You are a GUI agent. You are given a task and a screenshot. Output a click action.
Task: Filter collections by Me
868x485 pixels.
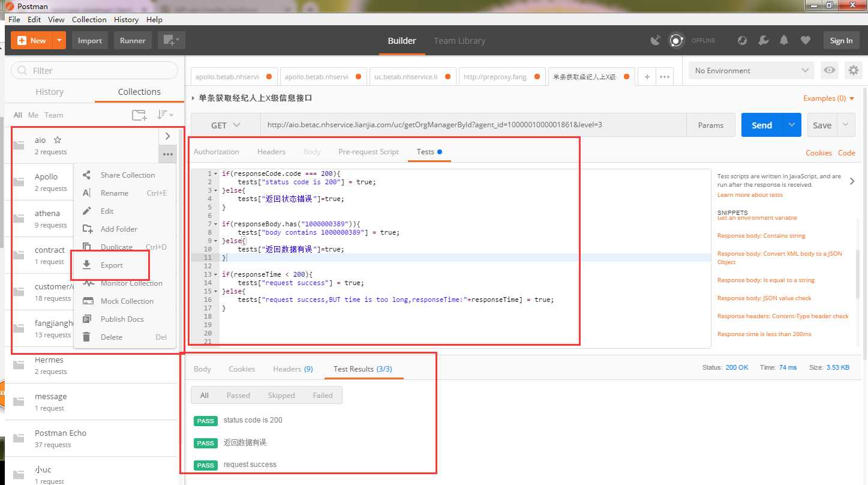[x=33, y=115]
